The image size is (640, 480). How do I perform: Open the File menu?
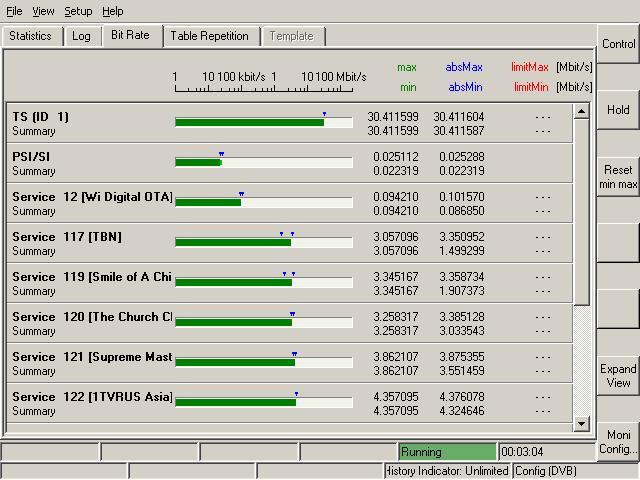pos(14,11)
